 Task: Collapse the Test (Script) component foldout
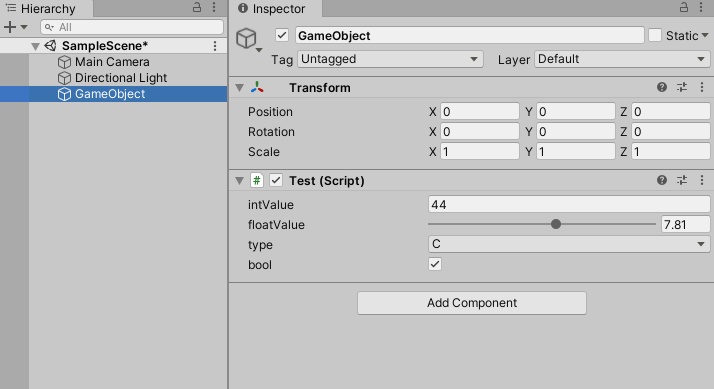pyautogui.click(x=240, y=181)
